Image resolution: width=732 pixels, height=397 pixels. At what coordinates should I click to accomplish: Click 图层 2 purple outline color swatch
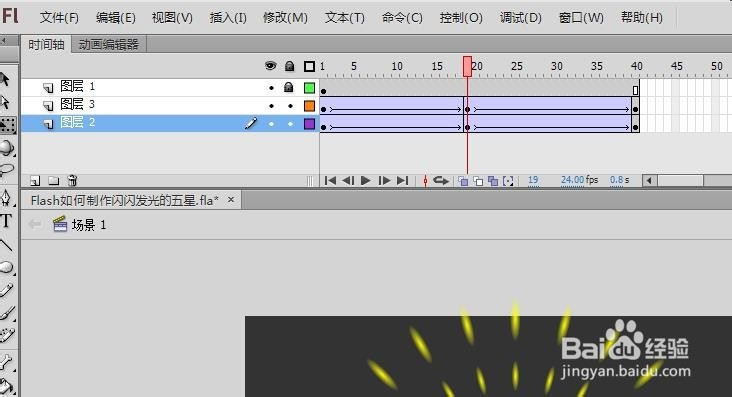point(309,124)
